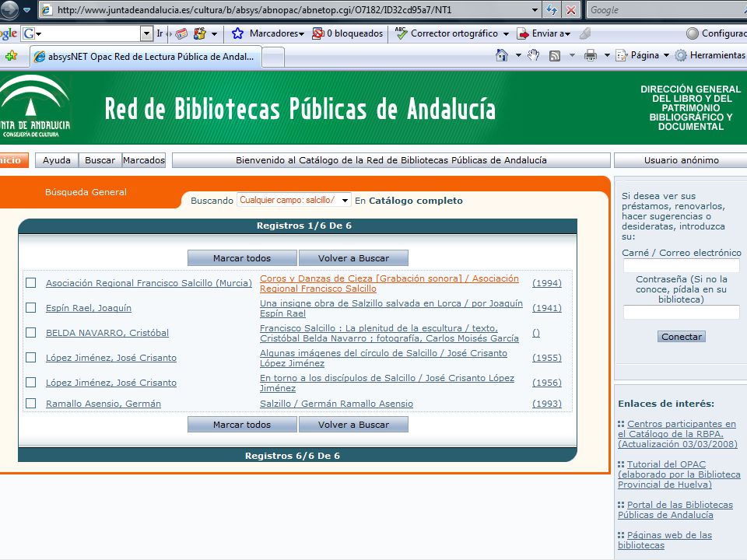Expand the Print options dropdown arrow
The image size is (747, 560).
tap(607, 55)
